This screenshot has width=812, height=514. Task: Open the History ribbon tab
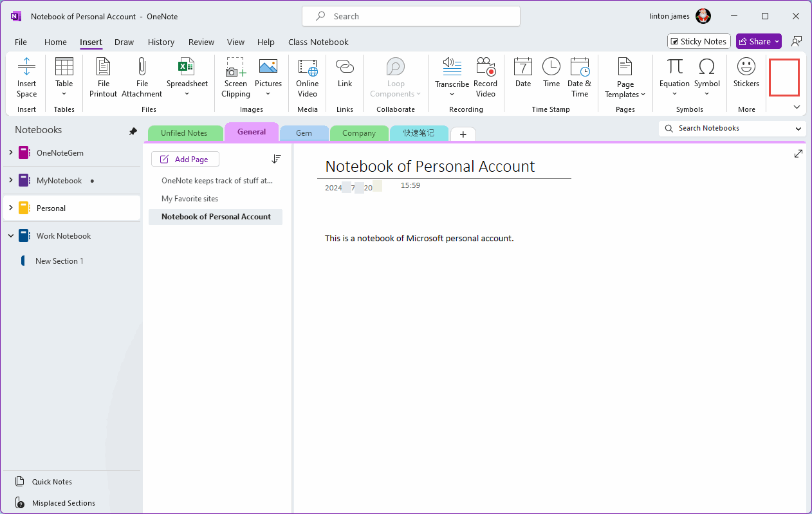(161, 42)
